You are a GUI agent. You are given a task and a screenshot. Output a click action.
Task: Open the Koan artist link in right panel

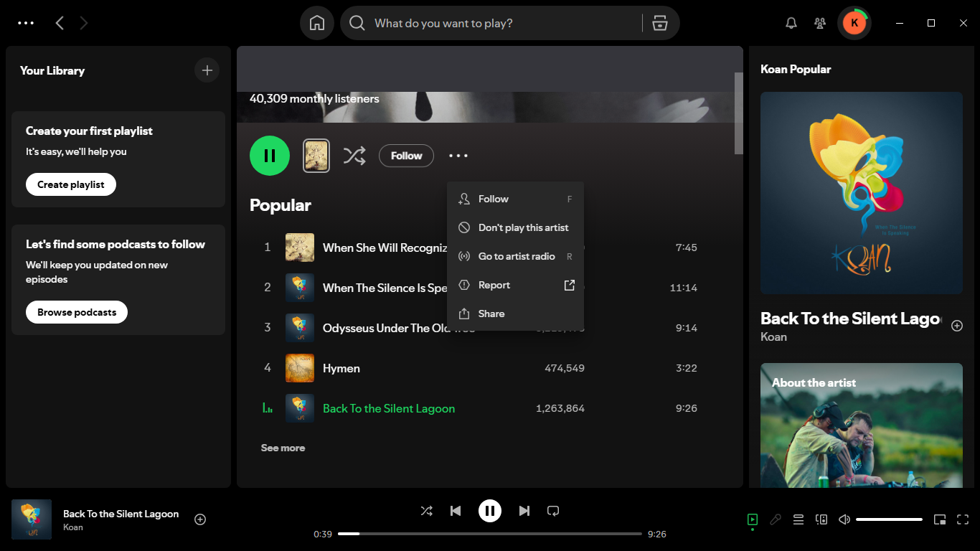tap(773, 336)
